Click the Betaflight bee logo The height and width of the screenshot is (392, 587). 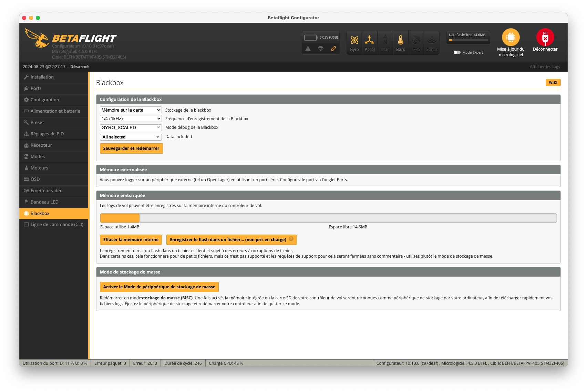click(37, 38)
